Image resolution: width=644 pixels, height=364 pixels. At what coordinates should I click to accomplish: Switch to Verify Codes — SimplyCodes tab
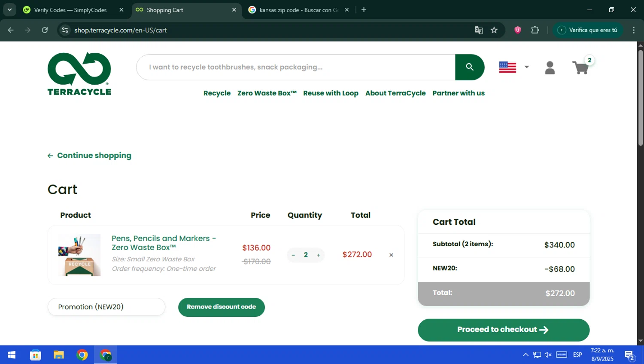(70, 9)
